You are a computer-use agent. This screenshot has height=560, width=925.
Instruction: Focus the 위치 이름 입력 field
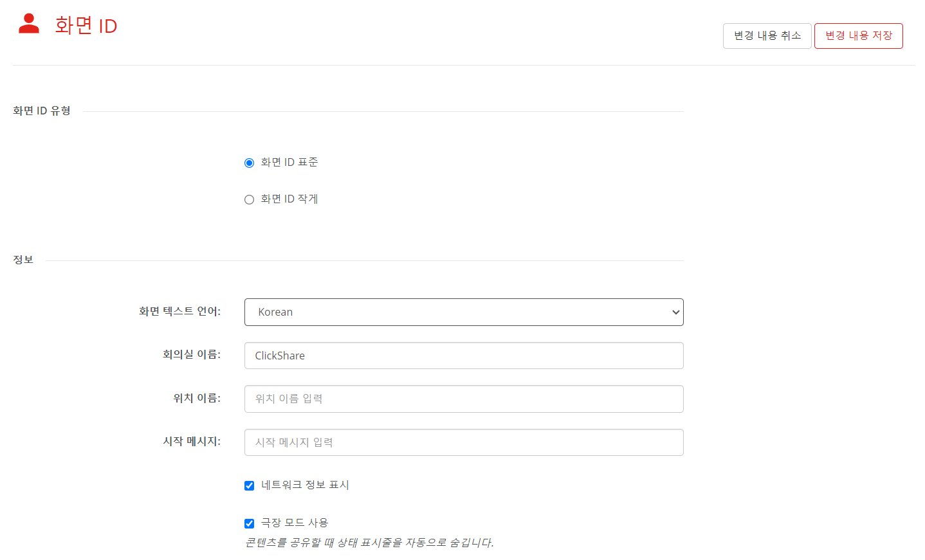point(464,399)
